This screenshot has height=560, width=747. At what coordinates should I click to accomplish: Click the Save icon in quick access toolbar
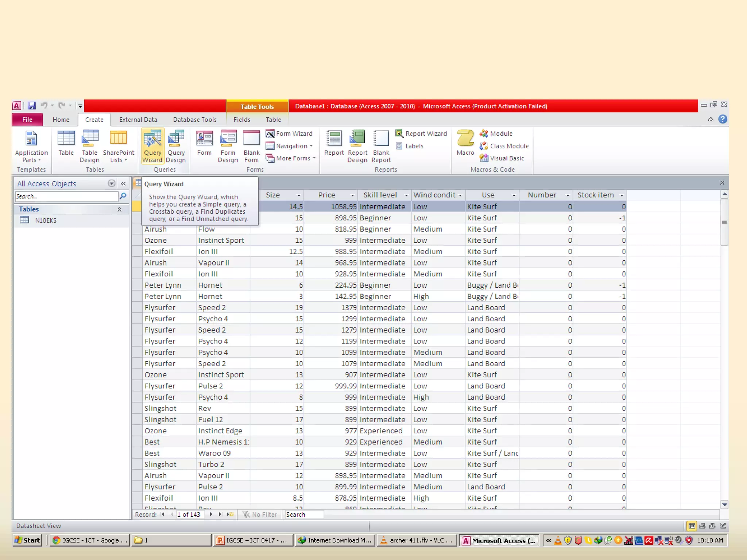coord(32,106)
